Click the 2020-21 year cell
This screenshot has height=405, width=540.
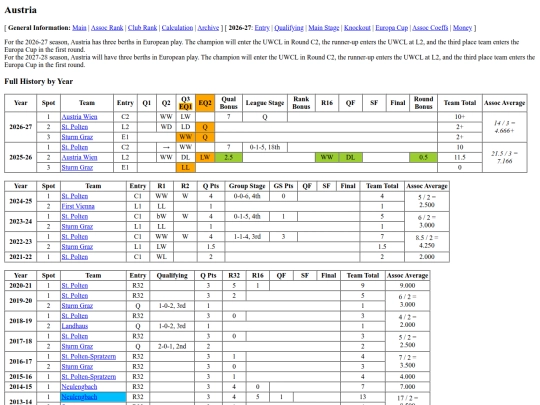(x=21, y=285)
